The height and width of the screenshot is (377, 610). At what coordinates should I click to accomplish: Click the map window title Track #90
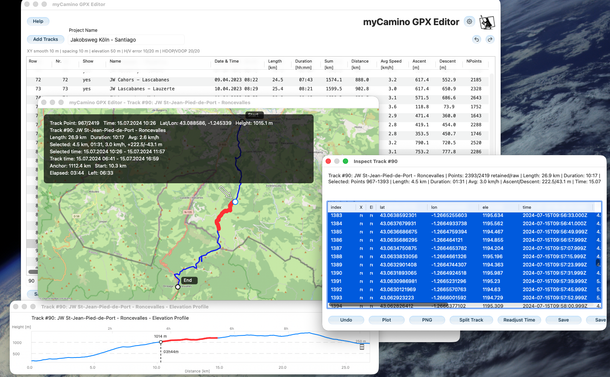coord(160,103)
